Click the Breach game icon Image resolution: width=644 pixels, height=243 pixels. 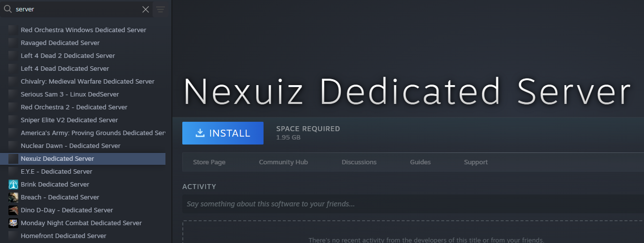coord(13,197)
